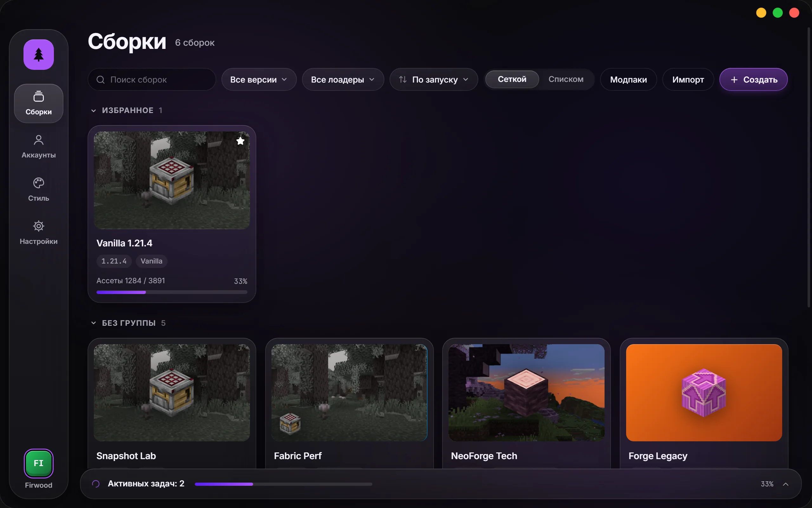Collapse the ИЗБРАННОЕ group
Image resolution: width=812 pixels, height=508 pixels.
(94, 110)
